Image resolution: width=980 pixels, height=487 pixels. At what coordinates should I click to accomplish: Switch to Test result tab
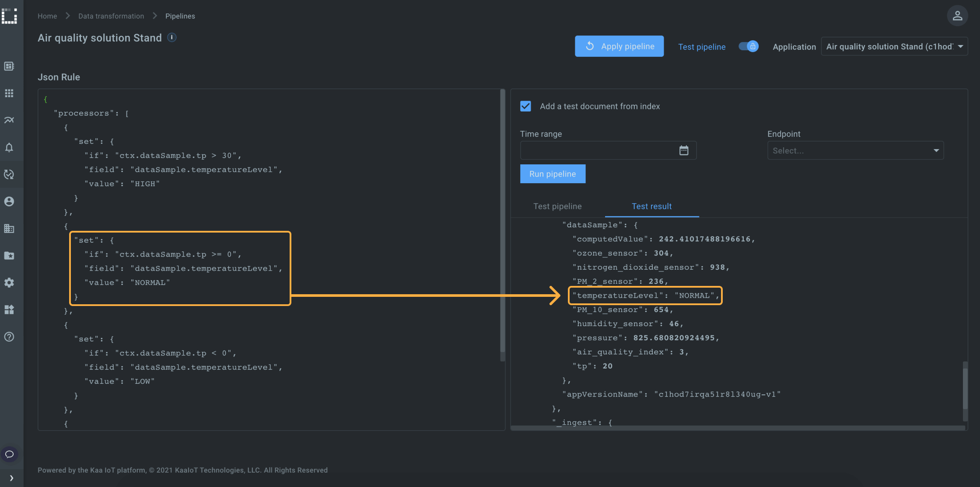tap(651, 207)
